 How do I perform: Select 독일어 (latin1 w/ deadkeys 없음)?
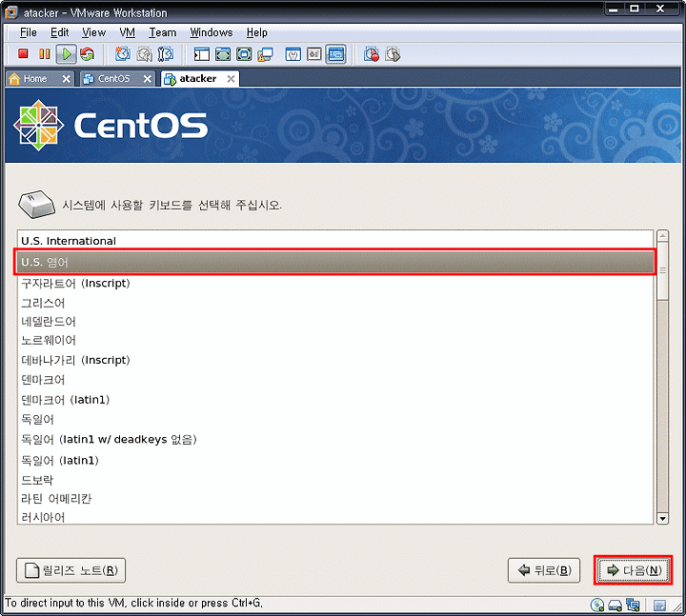[335, 439]
